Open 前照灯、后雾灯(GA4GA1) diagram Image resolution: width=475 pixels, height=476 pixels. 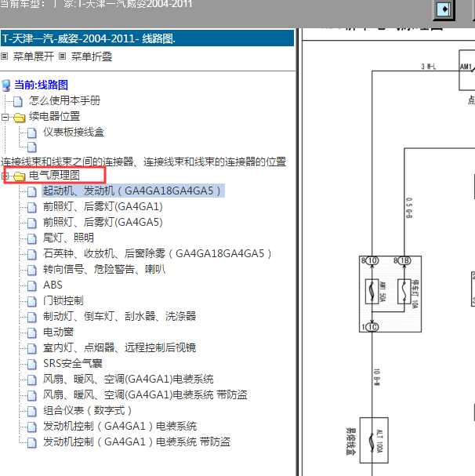click(103, 206)
